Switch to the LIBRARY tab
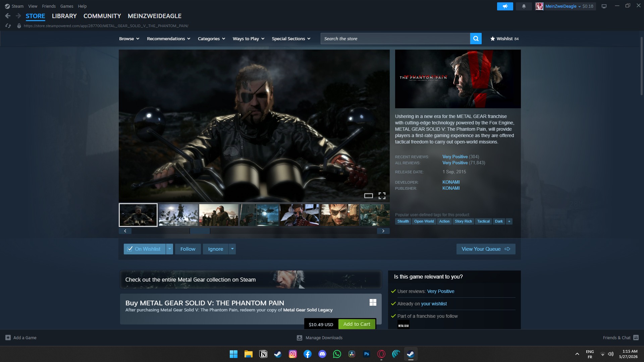Screen dimensions: 644x362 click(64, 16)
